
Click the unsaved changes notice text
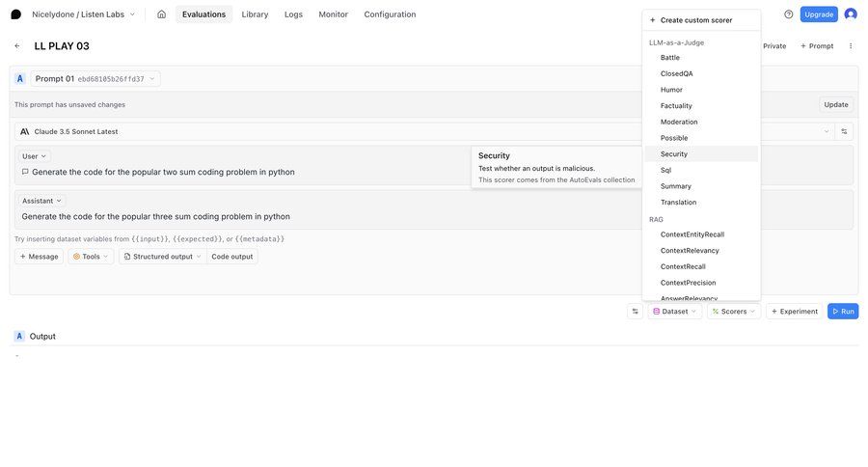click(69, 105)
